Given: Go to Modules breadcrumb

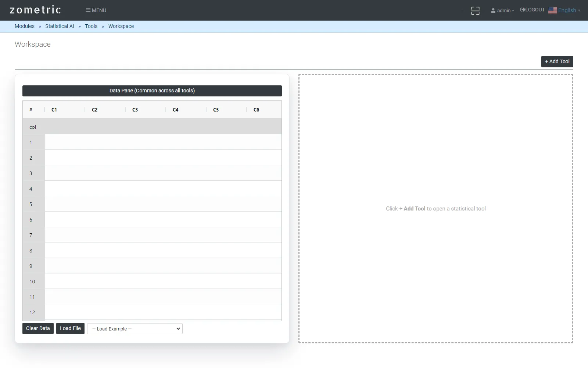Looking at the screenshot, I should point(25,26).
